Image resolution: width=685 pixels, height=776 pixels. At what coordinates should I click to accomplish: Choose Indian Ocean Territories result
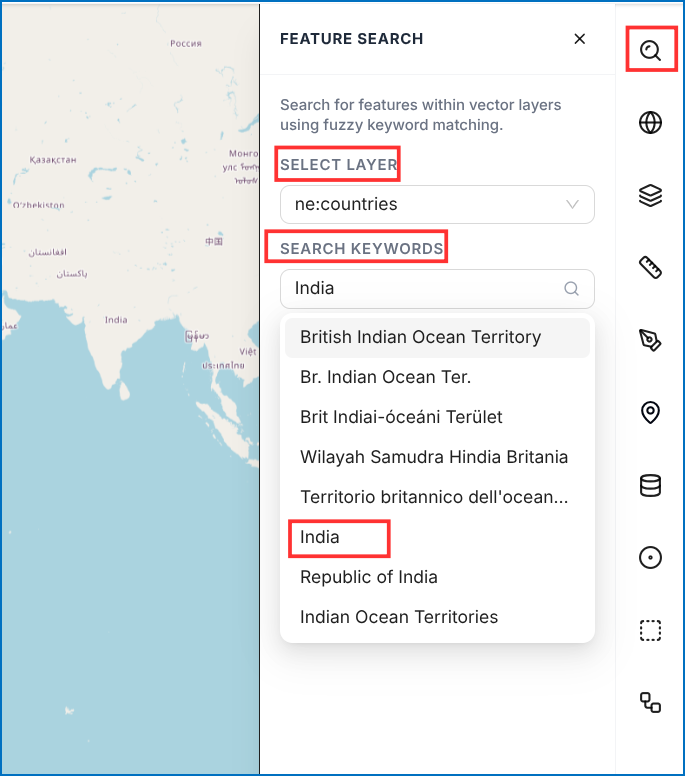[x=438, y=618]
